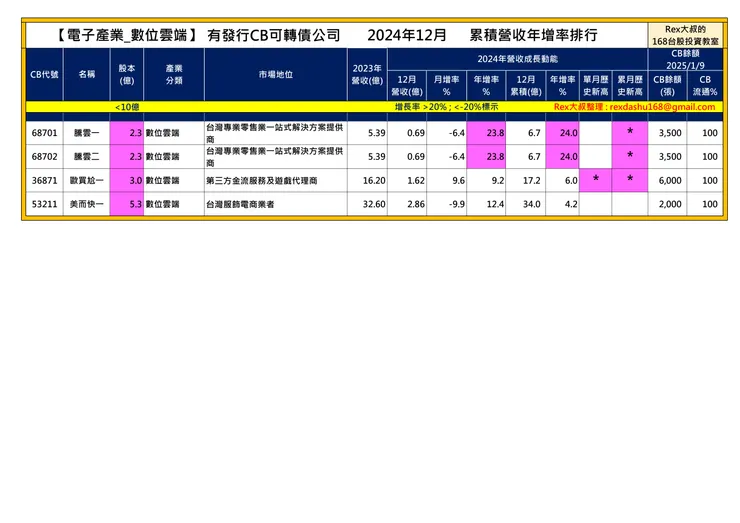Click yearly growth value 9.2
Screen dimensions: 740x523
[x=497, y=180]
